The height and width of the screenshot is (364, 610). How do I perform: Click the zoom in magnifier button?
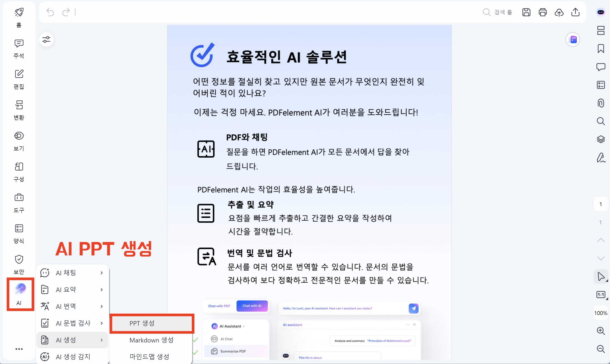(601, 331)
